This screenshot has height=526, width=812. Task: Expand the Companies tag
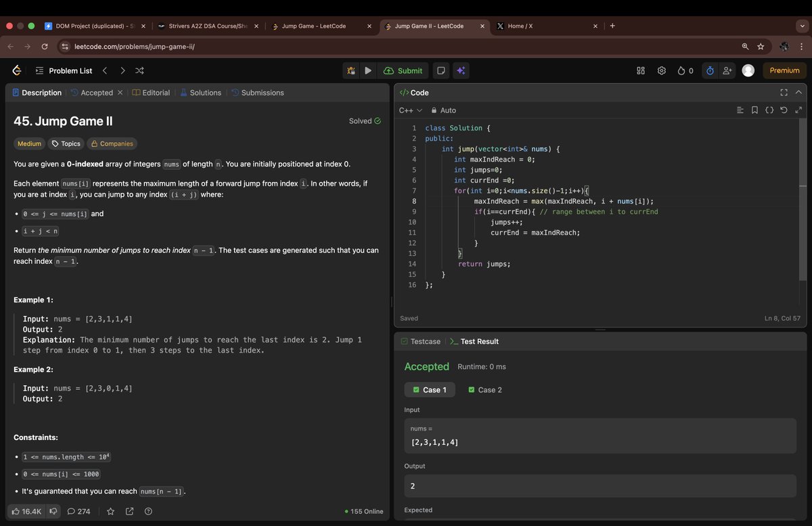pyautogui.click(x=112, y=144)
